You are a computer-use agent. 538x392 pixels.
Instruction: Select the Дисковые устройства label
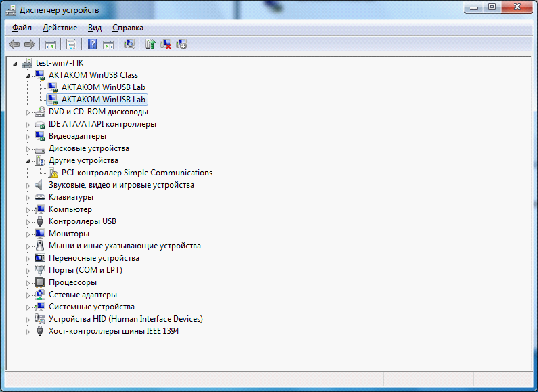[x=89, y=148]
